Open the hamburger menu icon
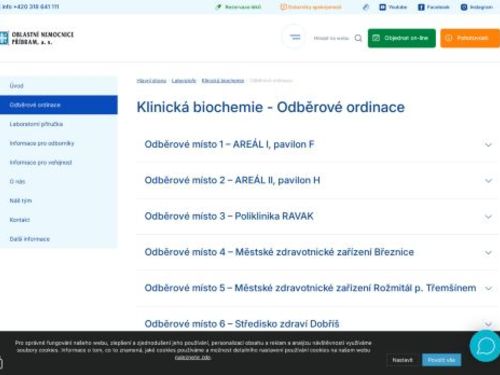This screenshot has width=500, height=375. (294, 37)
